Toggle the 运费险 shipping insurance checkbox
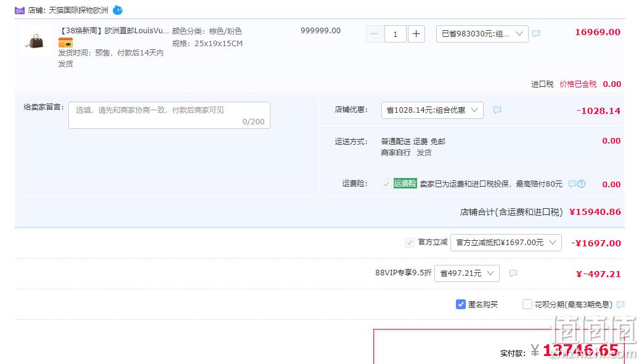 click(386, 184)
